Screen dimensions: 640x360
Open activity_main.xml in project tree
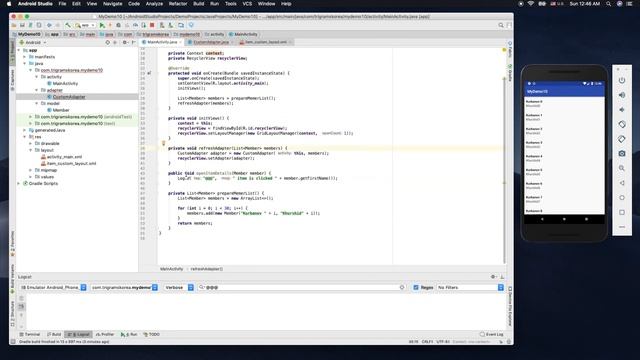(x=64, y=157)
